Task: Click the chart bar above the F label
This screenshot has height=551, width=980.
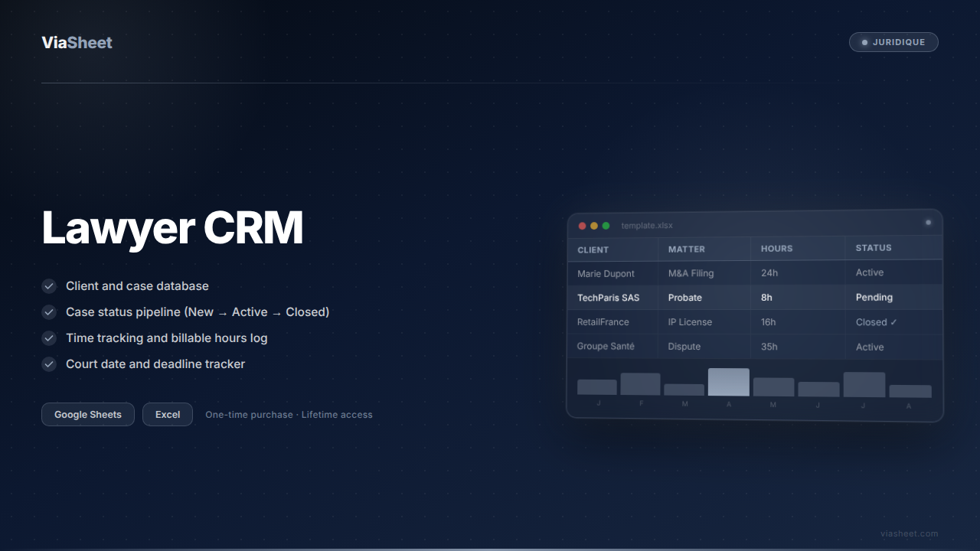Action: tap(640, 384)
